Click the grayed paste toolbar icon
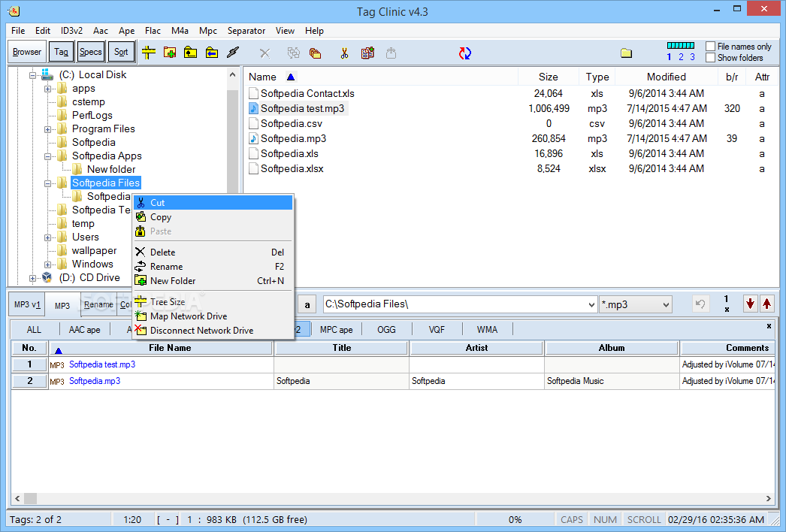Screen dimensions: 786x532 [x=391, y=53]
